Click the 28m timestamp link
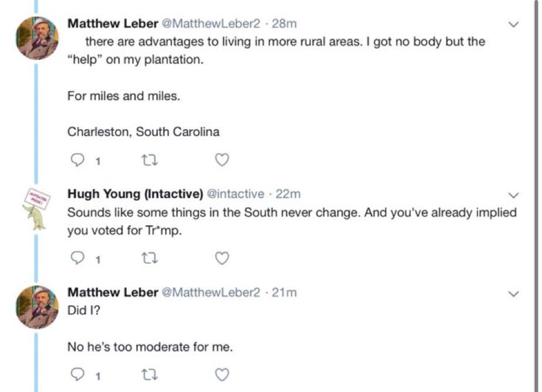 click(285, 24)
